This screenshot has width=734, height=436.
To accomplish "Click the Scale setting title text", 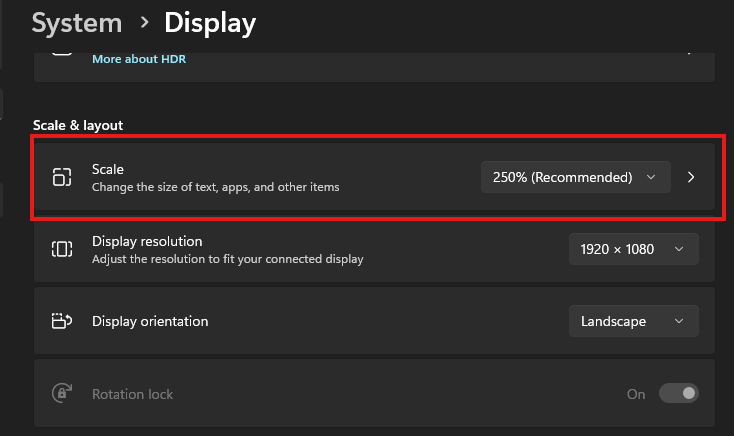I will [108, 169].
